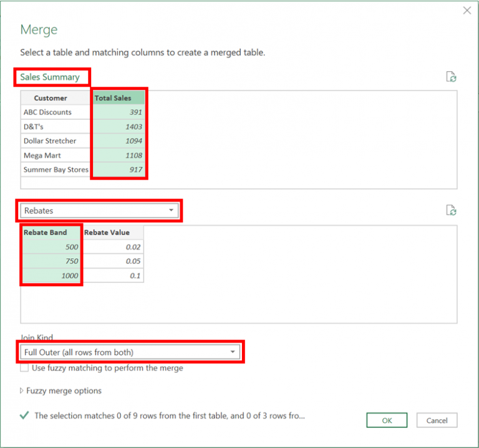Screen dimensions: 479x448
Task: Click the refresh preview icon beside Rebates dropdown
Action: coord(451,210)
